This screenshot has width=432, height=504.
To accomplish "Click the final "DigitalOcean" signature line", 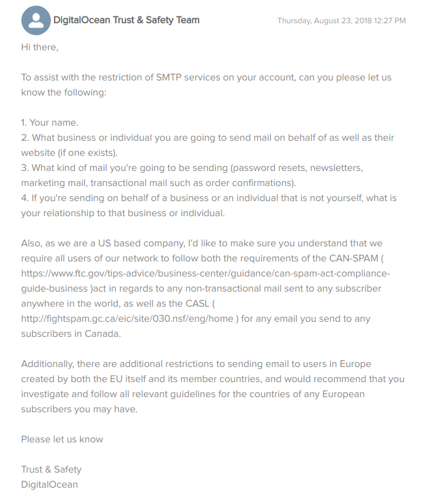I will tap(50, 485).
